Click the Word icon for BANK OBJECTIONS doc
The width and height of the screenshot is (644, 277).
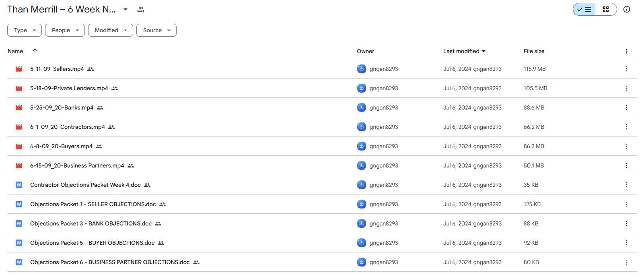[19, 223]
